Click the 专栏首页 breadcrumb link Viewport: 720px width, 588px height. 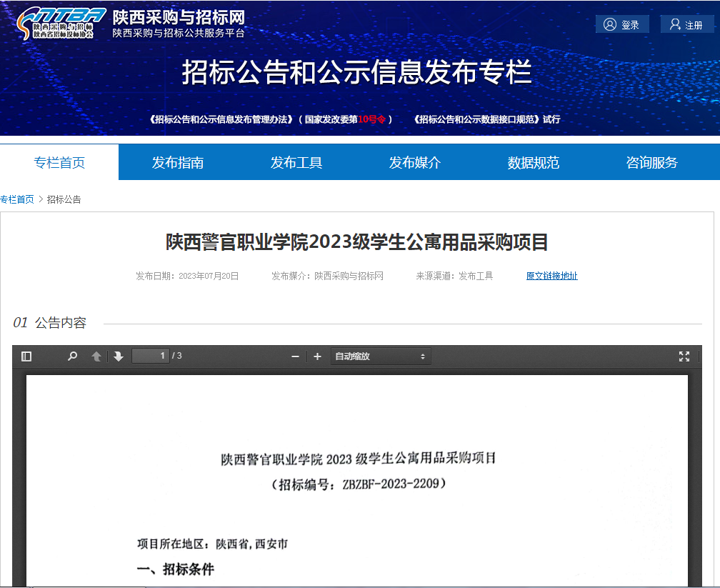click(x=17, y=199)
